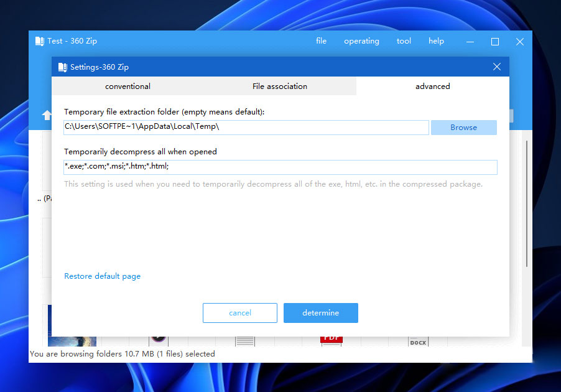Select the PDF file icon in file list

[331, 340]
